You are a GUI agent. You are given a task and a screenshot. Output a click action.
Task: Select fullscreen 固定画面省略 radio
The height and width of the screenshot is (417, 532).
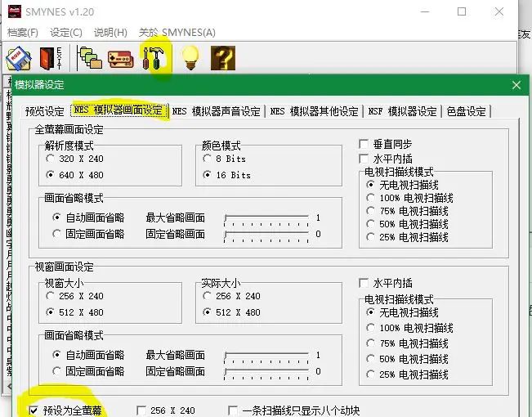(88, 234)
